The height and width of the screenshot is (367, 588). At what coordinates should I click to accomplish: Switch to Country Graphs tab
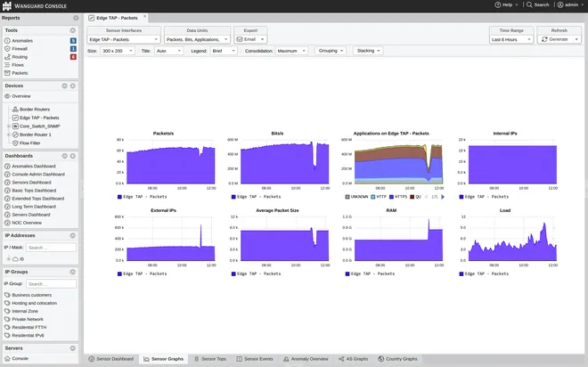(397, 359)
